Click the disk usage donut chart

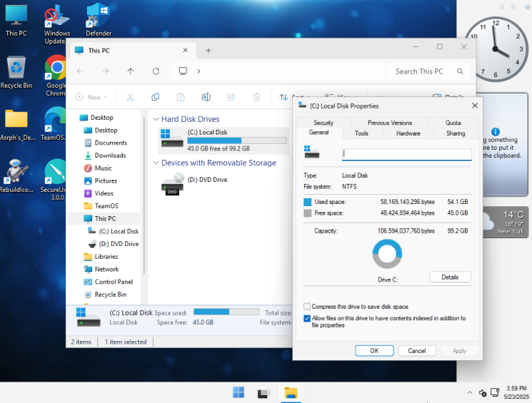coord(387,254)
